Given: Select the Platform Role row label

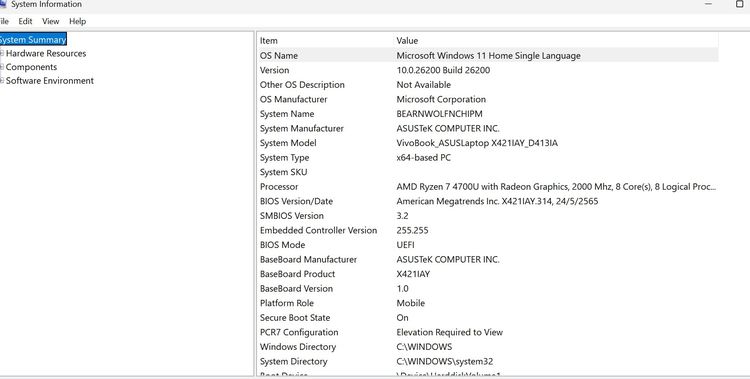Looking at the screenshot, I should pos(287,303).
